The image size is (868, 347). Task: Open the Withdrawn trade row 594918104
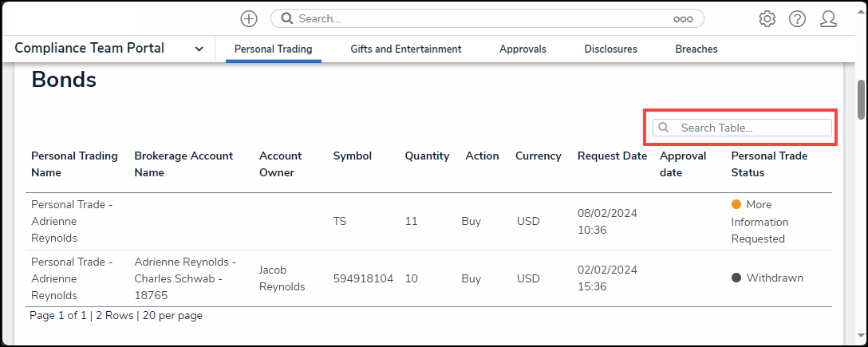click(362, 278)
